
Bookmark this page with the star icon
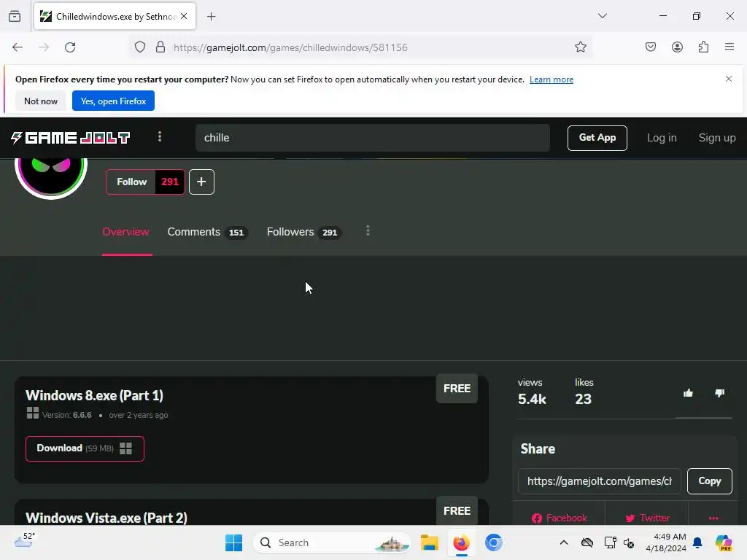[580, 47]
